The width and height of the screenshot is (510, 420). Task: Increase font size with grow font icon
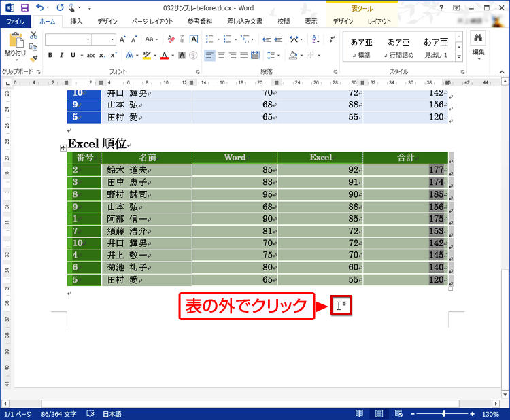click(x=122, y=39)
